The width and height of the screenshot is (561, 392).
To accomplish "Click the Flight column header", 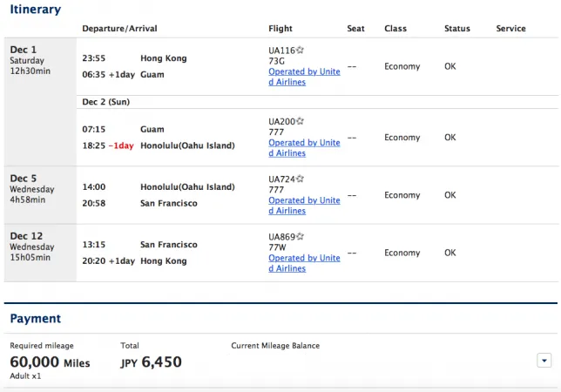I will (280, 29).
